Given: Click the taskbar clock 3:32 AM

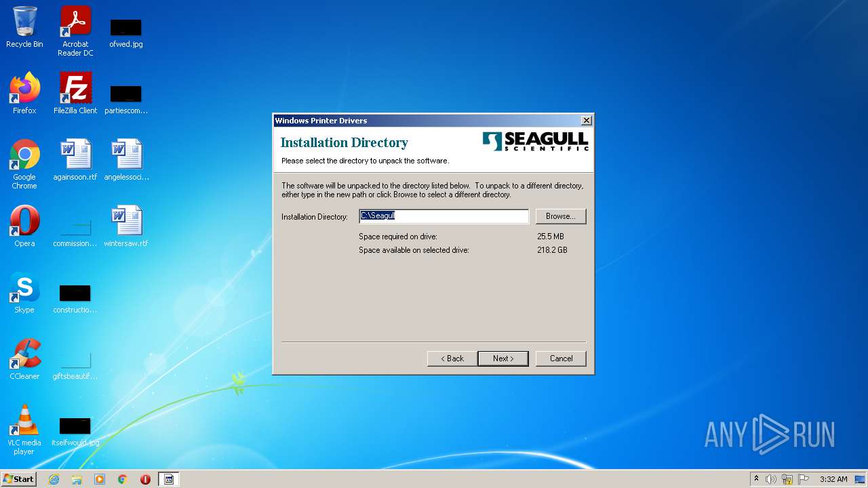Looking at the screenshot, I should click(833, 479).
